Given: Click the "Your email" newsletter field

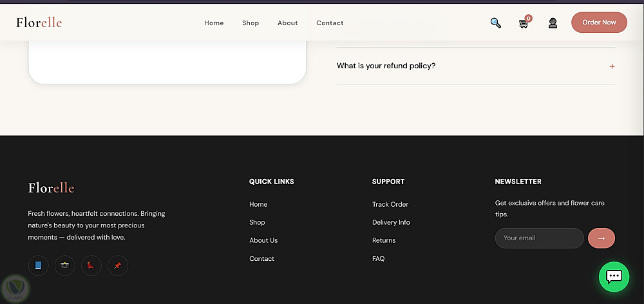Looking at the screenshot, I should point(539,238).
